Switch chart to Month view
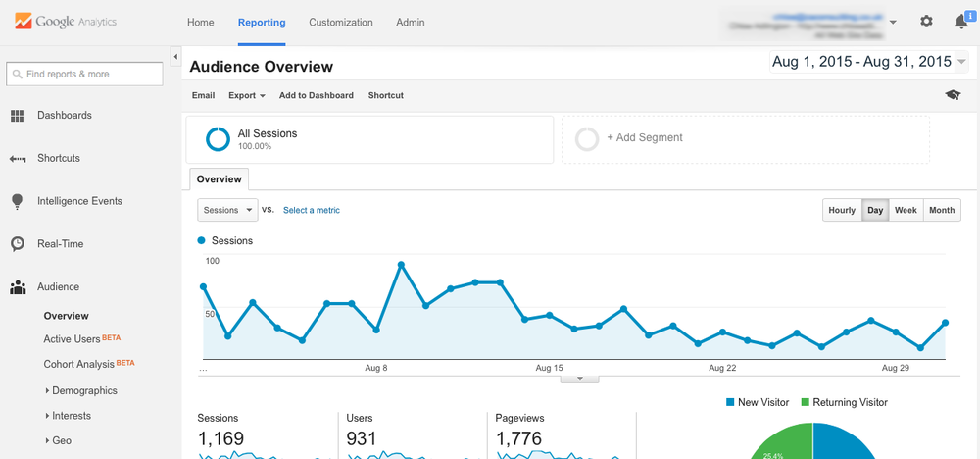Viewport: 980px width, 459px height. click(x=942, y=210)
